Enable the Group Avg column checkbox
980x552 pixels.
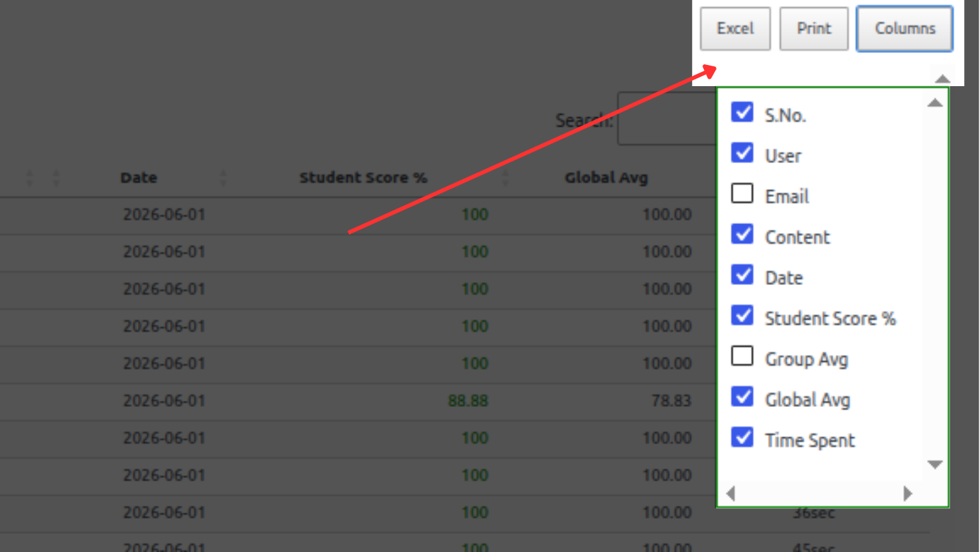742,357
